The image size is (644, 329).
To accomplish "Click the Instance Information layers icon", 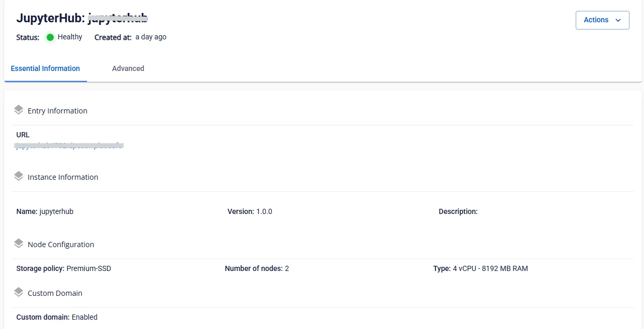I will [19, 176].
